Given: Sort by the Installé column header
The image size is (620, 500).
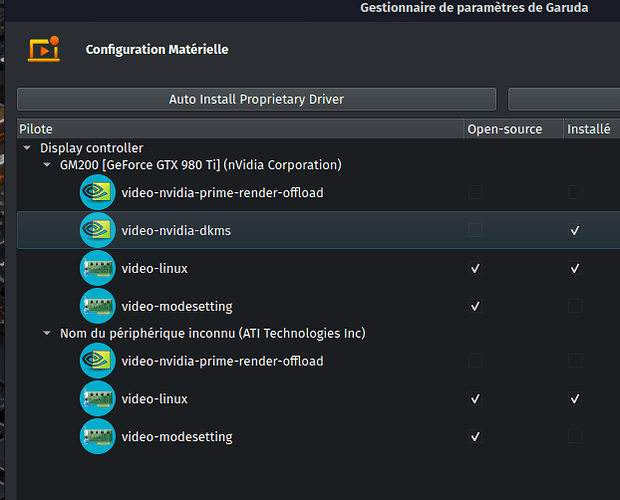Looking at the screenshot, I should tap(592, 129).
